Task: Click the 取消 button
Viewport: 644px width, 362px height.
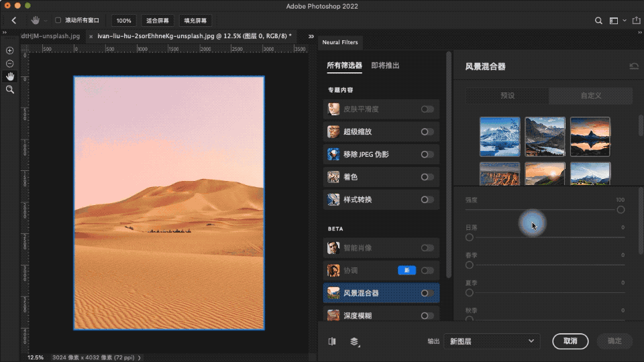Action: point(570,341)
